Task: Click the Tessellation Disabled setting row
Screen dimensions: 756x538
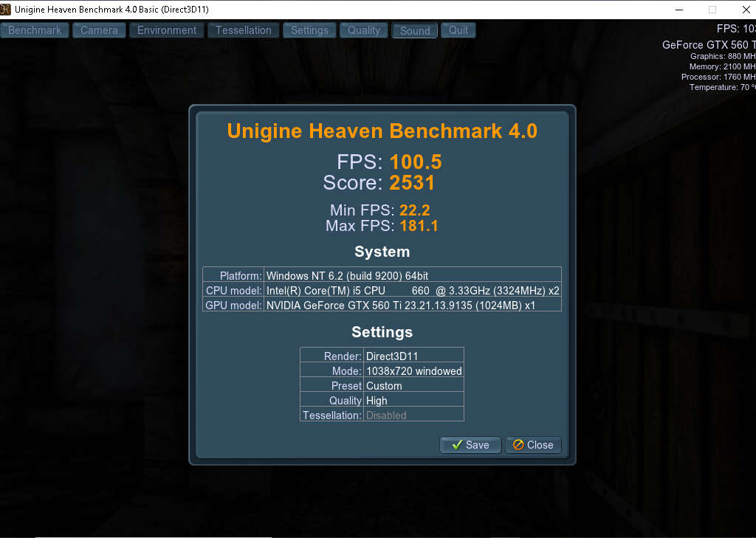Action: click(382, 415)
